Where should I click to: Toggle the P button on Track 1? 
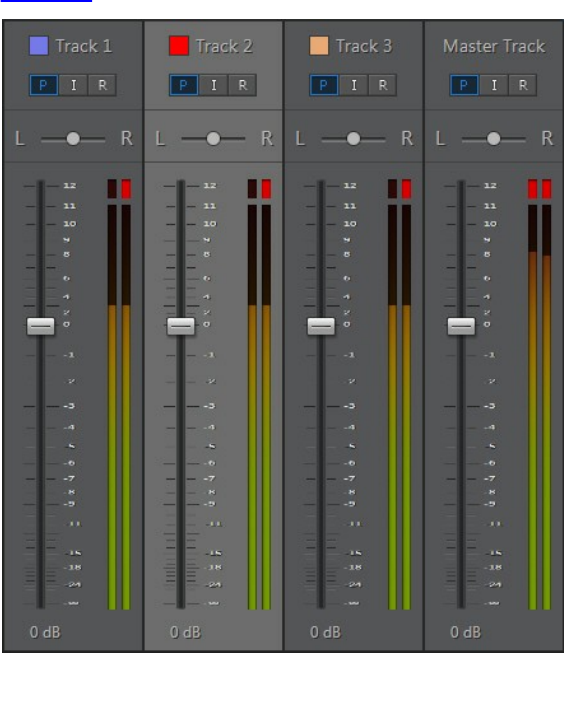[x=43, y=85]
